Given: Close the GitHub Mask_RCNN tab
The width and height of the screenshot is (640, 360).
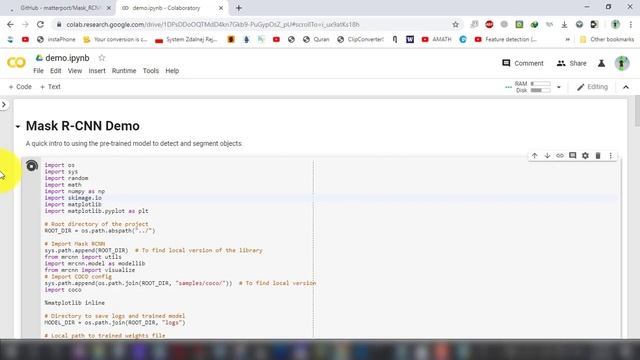Looking at the screenshot, I should click(109, 8).
